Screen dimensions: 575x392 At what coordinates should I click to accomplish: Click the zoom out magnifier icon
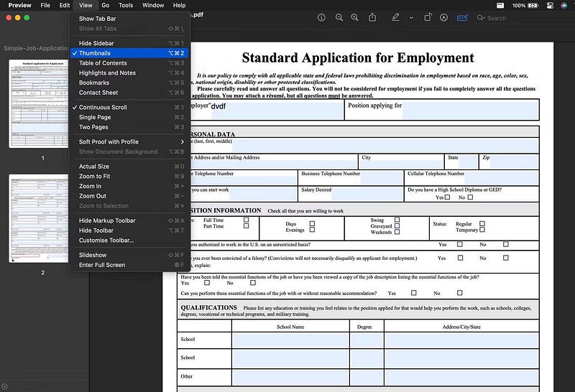click(338, 17)
